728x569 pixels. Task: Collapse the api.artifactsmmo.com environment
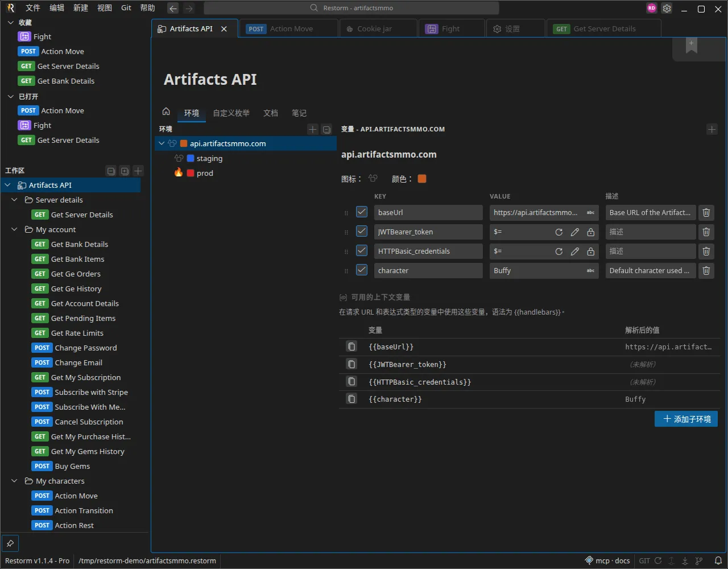click(x=162, y=143)
